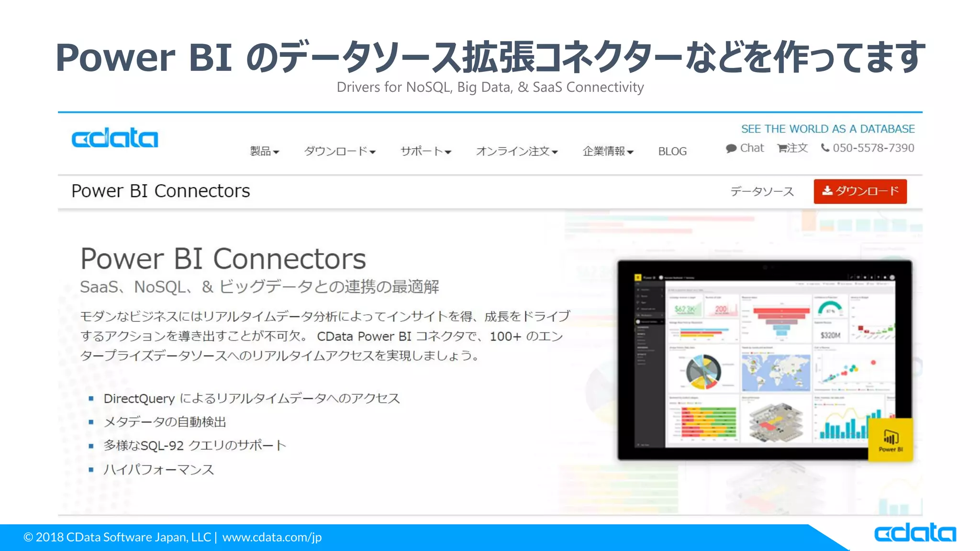Image resolution: width=980 pixels, height=551 pixels.
Task: Expand the ダウンロード navigation dropdown
Action: [x=340, y=151]
